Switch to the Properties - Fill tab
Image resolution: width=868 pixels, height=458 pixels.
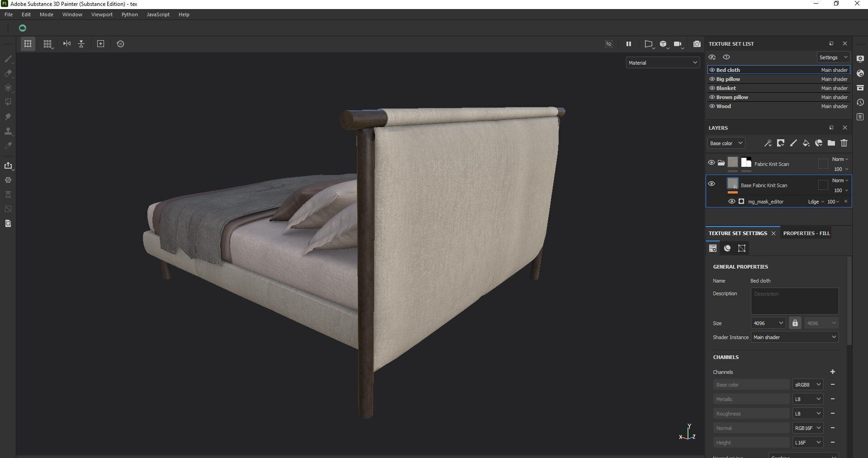806,233
